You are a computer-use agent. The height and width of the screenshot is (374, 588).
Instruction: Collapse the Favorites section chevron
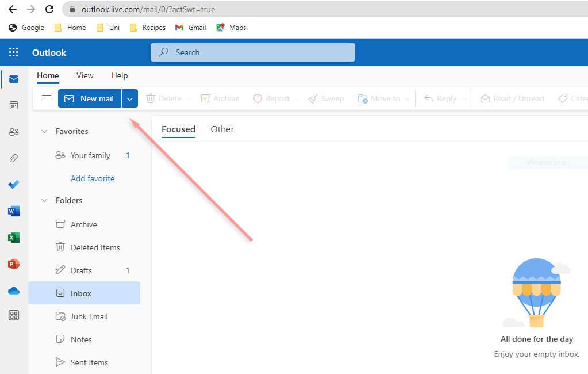click(44, 131)
